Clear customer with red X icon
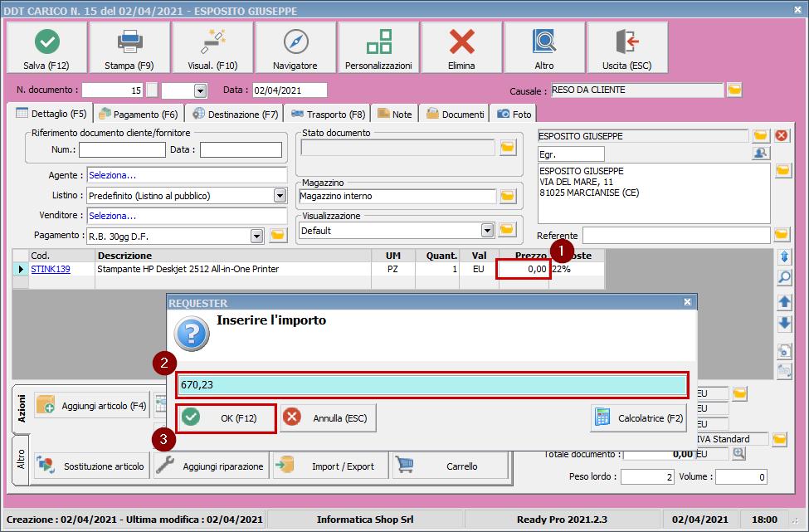This screenshot has width=809, height=532. tap(782, 136)
